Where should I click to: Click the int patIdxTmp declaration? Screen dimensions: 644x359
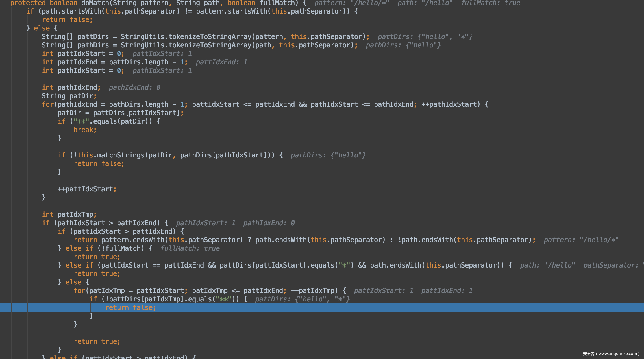[x=69, y=214]
